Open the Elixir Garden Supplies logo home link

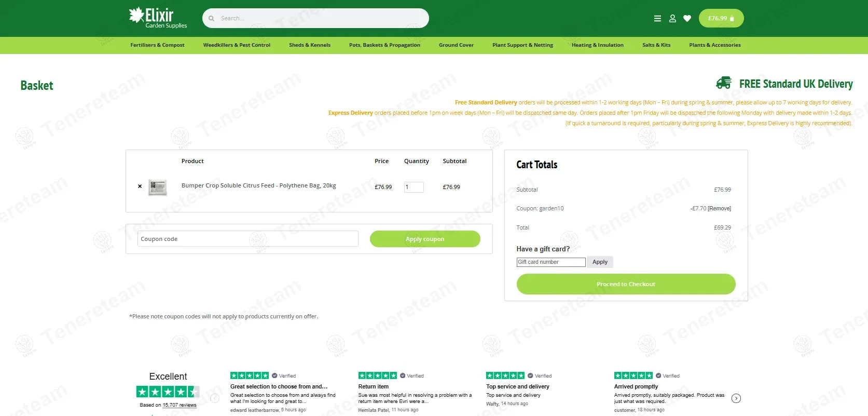pyautogui.click(x=158, y=18)
